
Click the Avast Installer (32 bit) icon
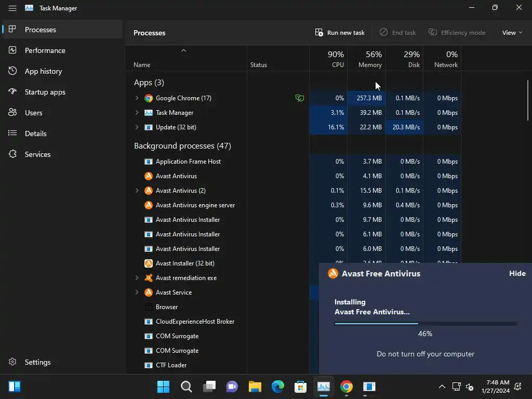tap(148, 263)
